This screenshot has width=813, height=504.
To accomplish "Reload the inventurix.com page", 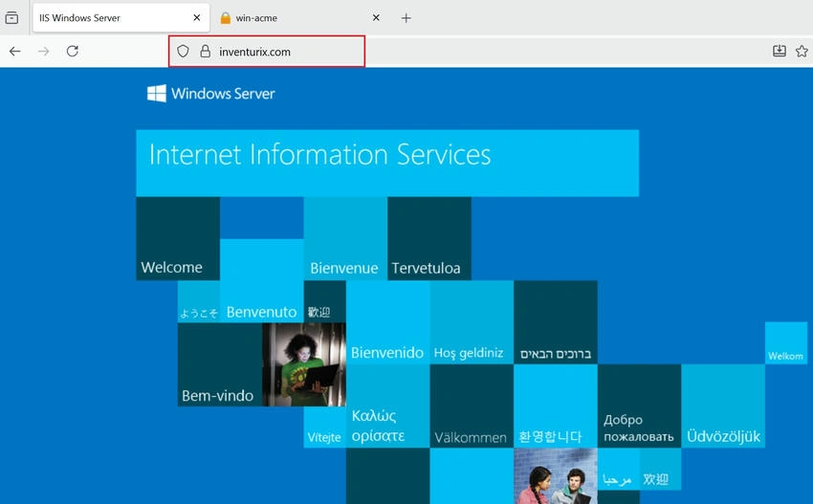I will [73, 51].
